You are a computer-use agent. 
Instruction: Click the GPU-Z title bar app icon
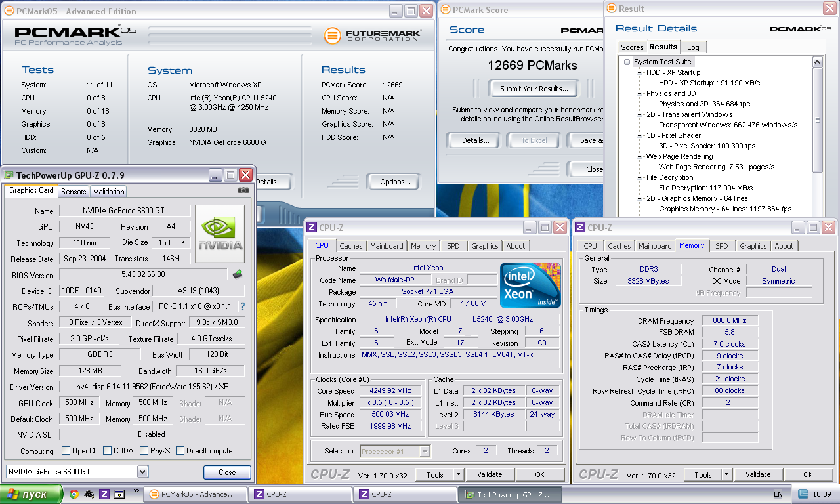9,175
